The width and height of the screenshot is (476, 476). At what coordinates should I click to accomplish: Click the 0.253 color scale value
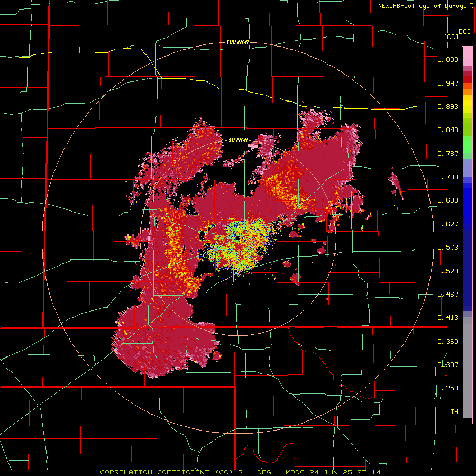[x=448, y=388]
